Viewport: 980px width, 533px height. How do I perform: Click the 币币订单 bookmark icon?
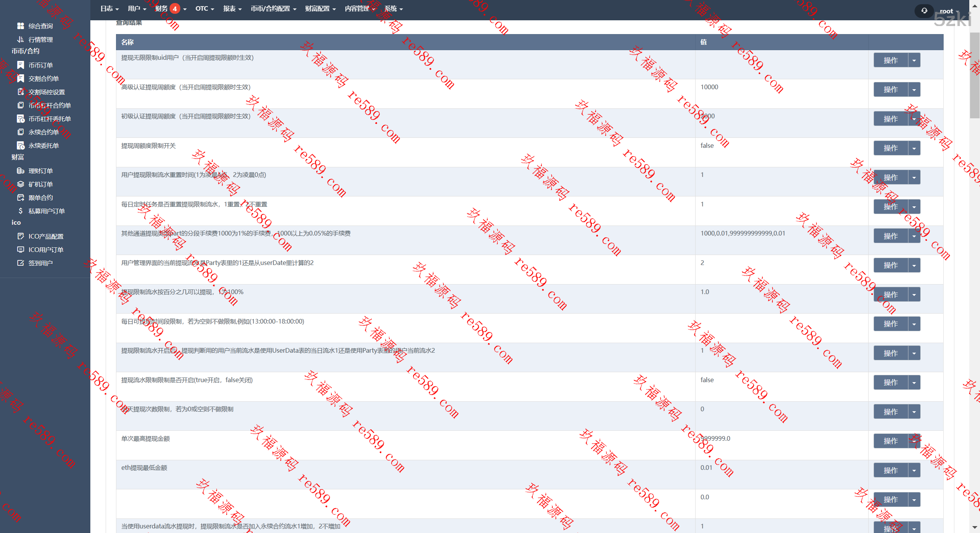(21, 65)
